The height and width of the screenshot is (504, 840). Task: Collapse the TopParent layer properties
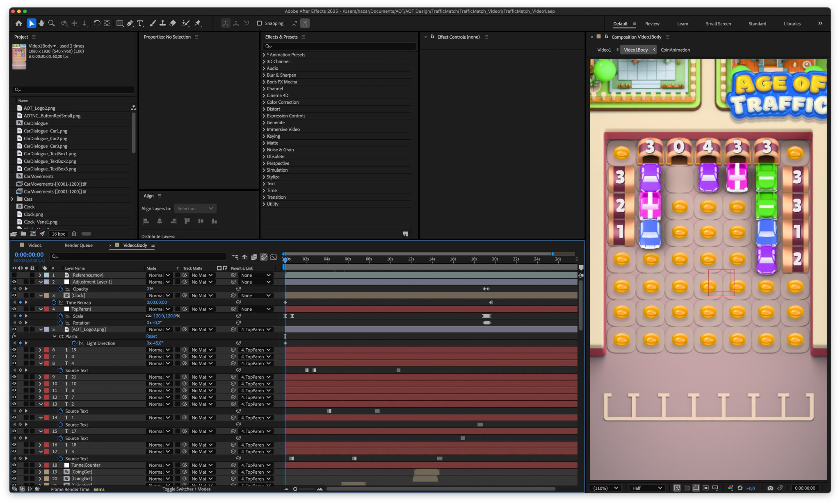pos(41,309)
